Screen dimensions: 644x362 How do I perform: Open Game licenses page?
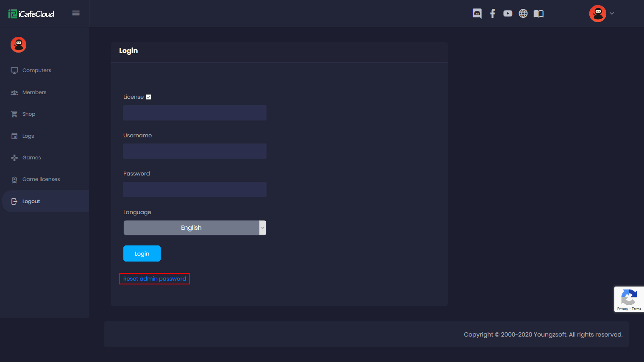click(41, 179)
